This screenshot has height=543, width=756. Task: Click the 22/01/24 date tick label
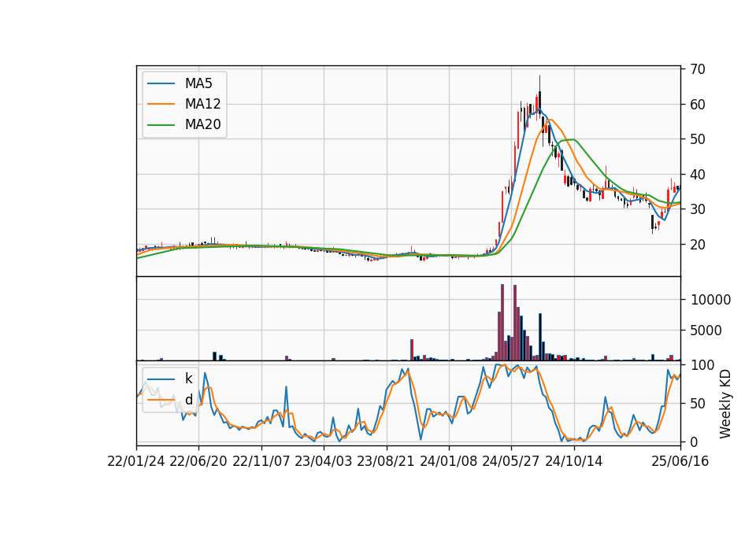click(x=136, y=461)
